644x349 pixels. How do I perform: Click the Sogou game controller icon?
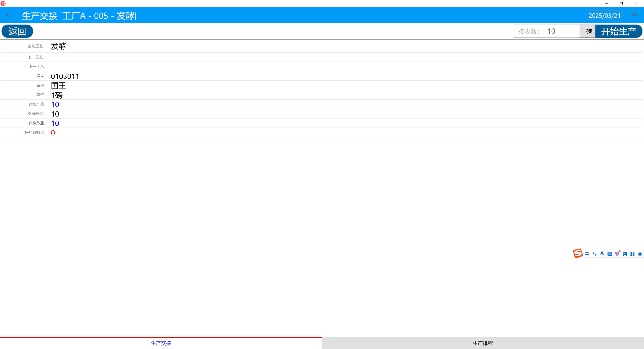coord(625,254)
